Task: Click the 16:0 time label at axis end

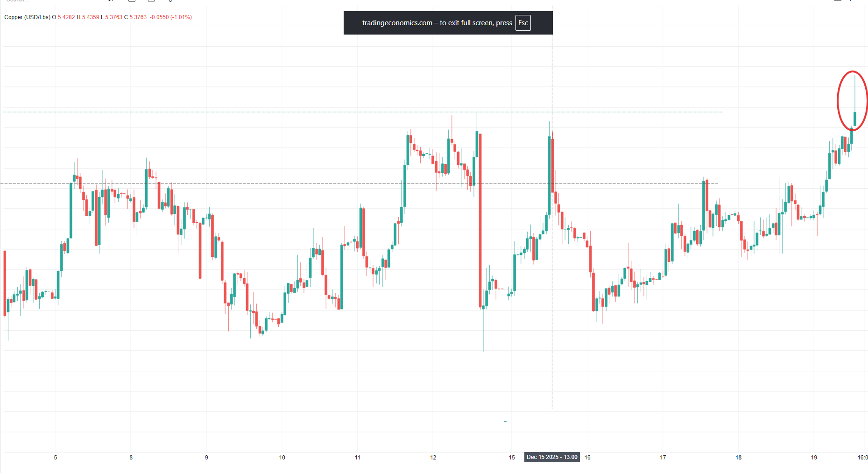Action: (862, 458)
